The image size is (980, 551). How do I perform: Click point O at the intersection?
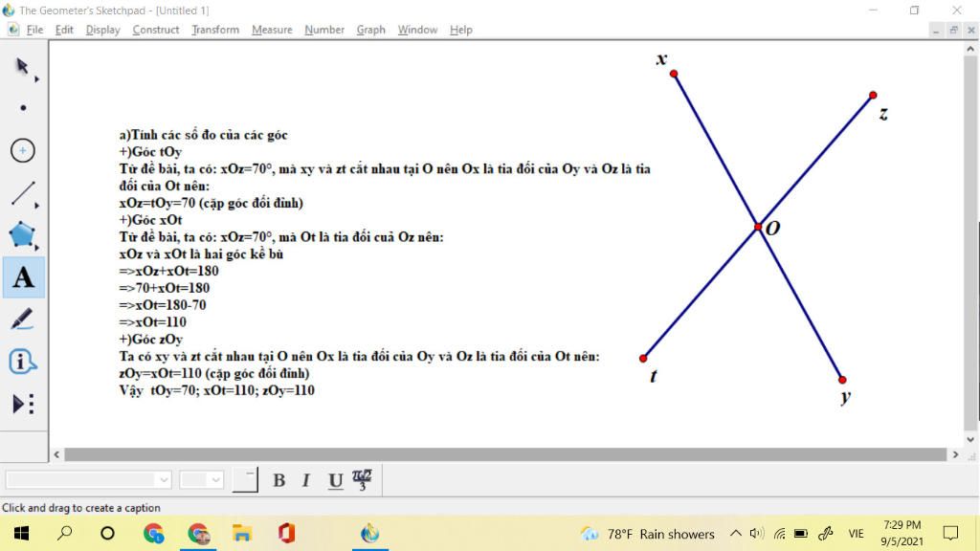pos(758,227)
